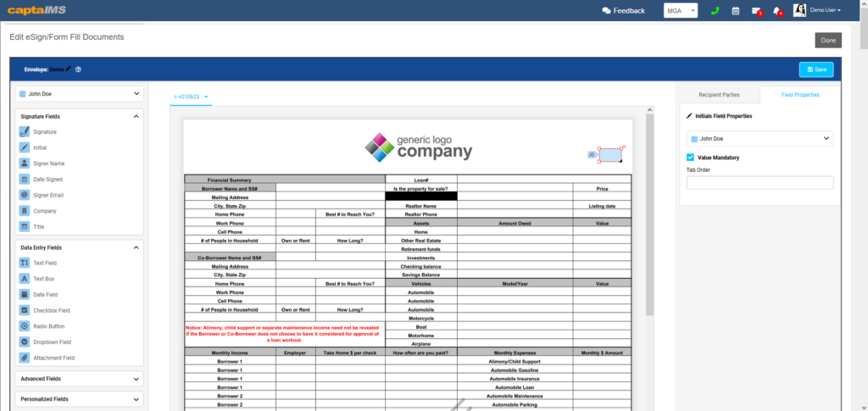Expand the Personalized Fields section
868x411 pixels.
[x=79, y=399]
